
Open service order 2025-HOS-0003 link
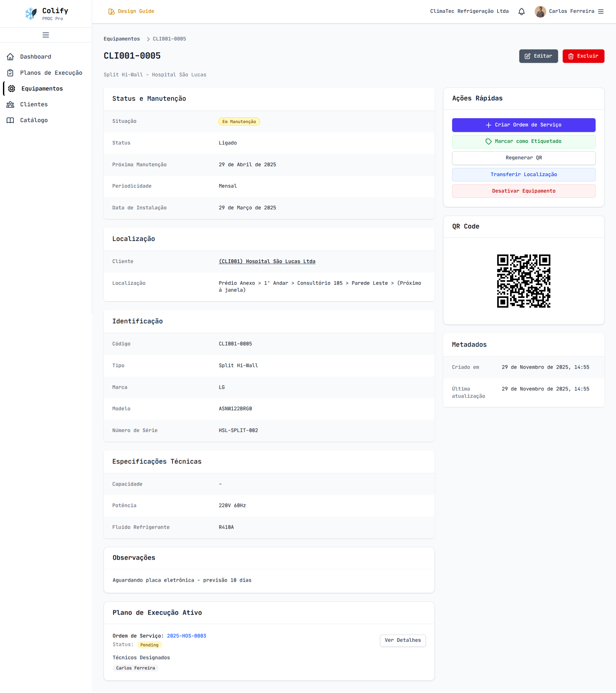tap(186, 636)
